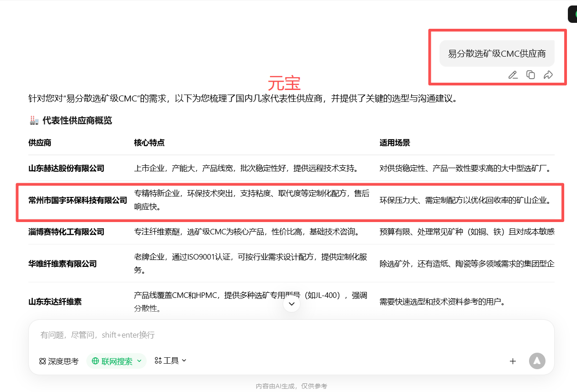The image size is (577, 392).
Task: Click the scroll-to-bottom chevron button
Action: tap(291, 303)
